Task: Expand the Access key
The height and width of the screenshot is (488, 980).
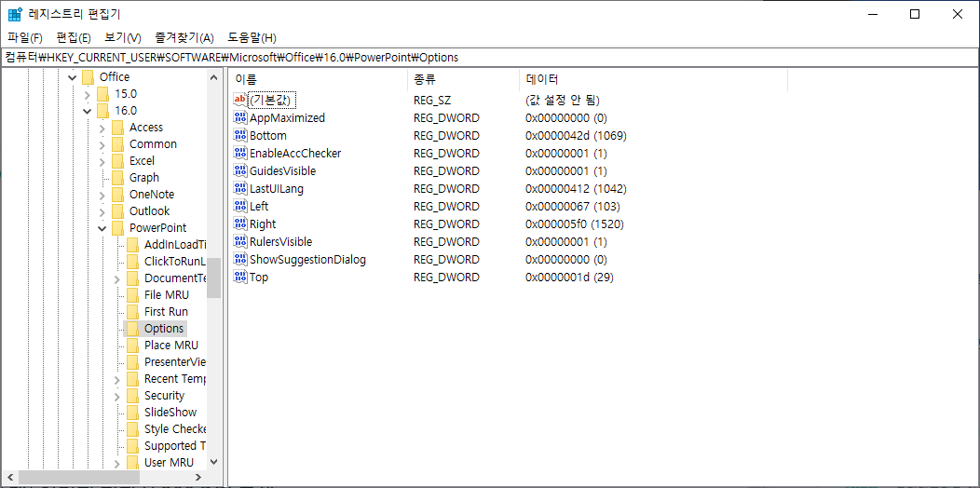Action: pyautogui.click(x=102, y=128)
